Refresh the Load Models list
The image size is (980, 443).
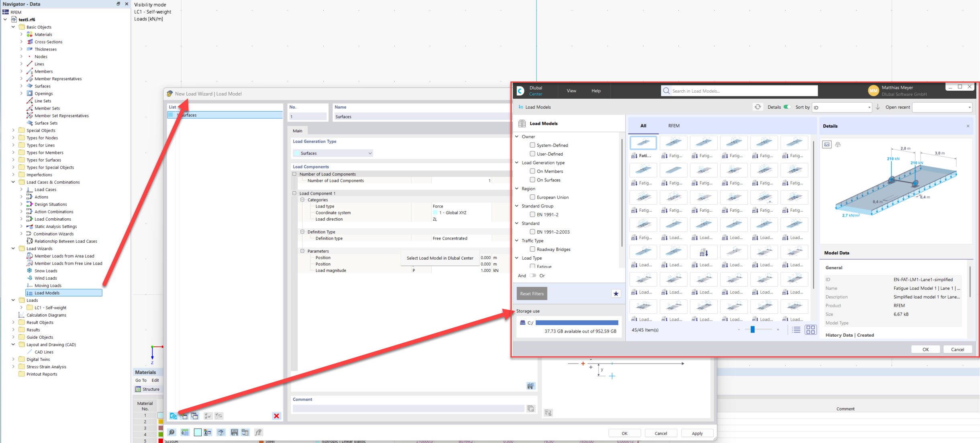click(x=758, y=107)
